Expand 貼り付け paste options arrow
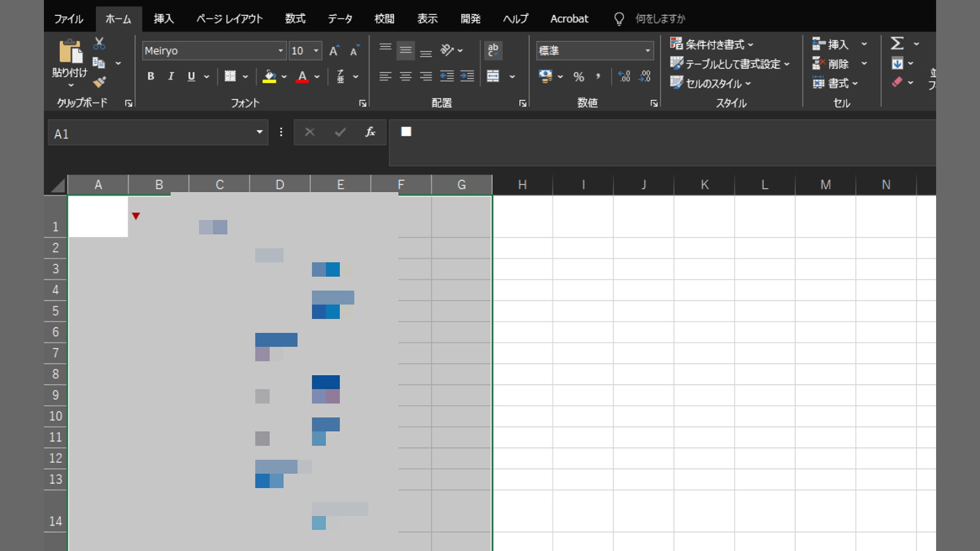This screenshot has width=980, height=551. [70, 85]
